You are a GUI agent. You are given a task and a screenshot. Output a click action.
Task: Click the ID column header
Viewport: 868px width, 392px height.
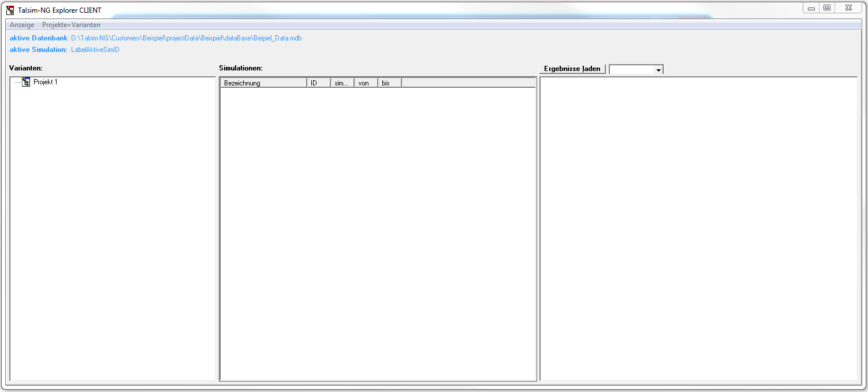coord(318,83)
